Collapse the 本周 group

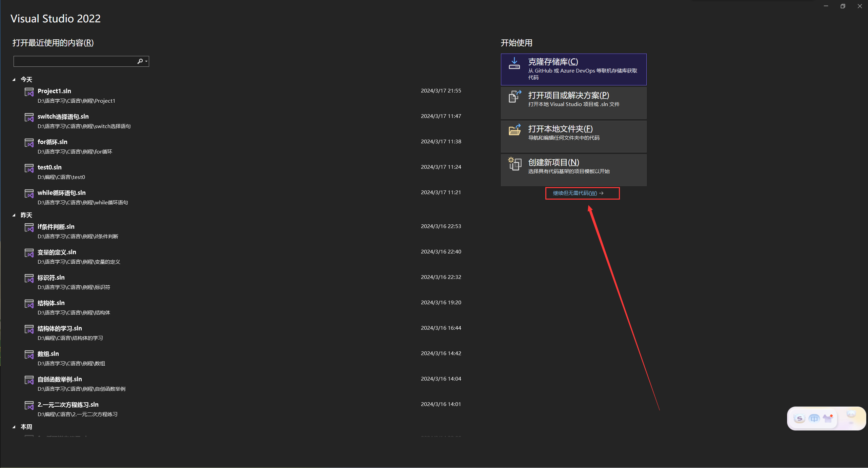pyautogui.click(x=14, y=427)
